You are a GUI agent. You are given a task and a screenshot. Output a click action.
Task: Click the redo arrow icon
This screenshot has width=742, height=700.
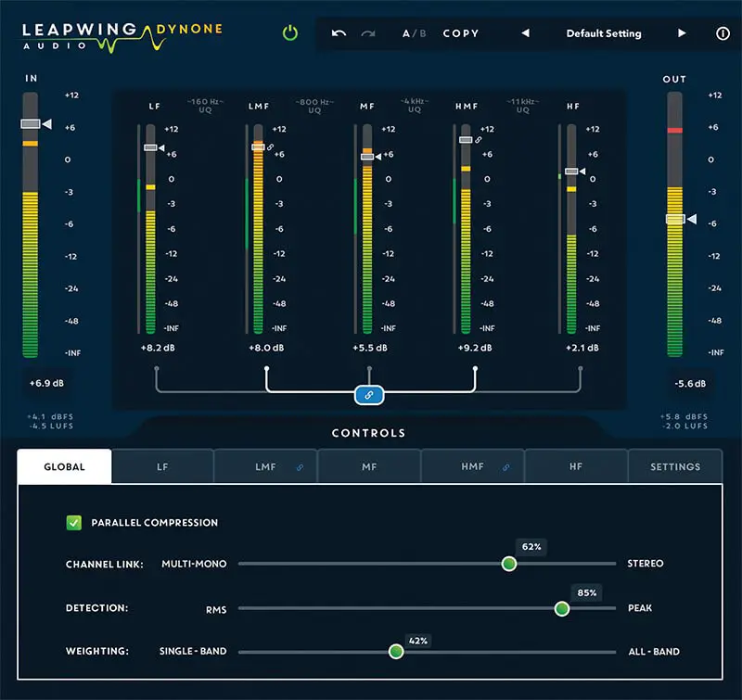pyautogui.click(x=368, y=33)
